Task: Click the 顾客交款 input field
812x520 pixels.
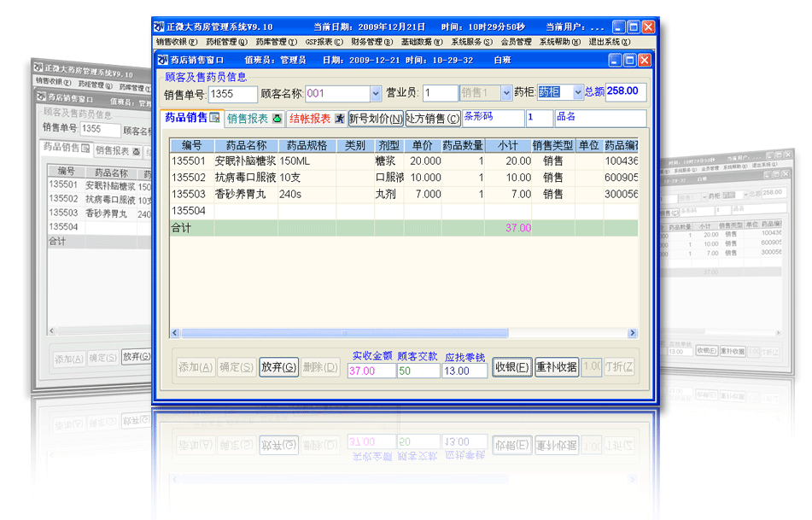Action: coord(418,371)
